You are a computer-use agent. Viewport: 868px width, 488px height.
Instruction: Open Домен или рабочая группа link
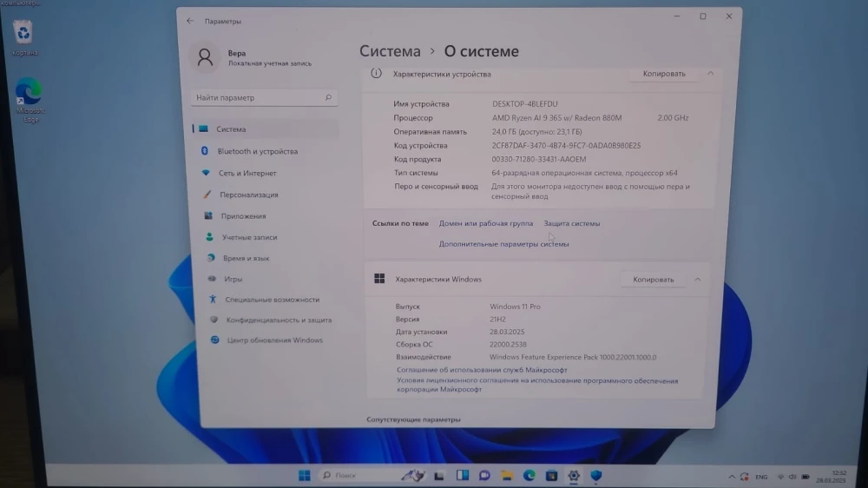[486, 223]
